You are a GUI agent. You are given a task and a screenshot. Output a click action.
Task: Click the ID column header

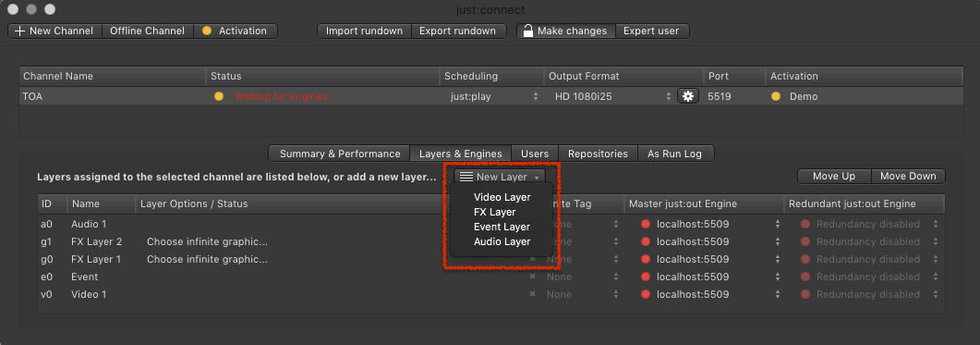click(x=53, y=204)
